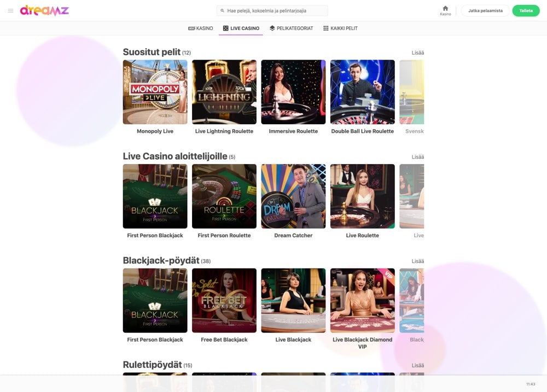Click the Kaikki pelit grid icon
This screenshot has height=392, width=547.
pyautogui.click(x=325, y=28)
